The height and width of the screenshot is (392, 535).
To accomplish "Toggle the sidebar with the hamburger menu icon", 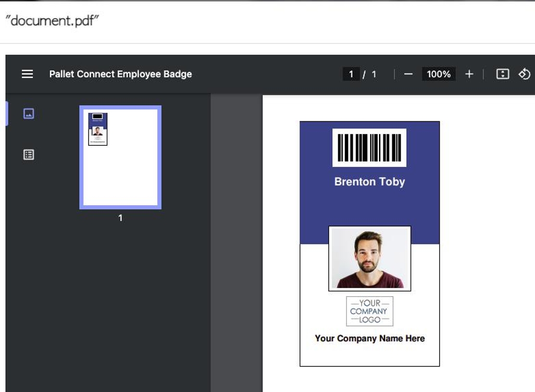I will (x=27, y=74).
